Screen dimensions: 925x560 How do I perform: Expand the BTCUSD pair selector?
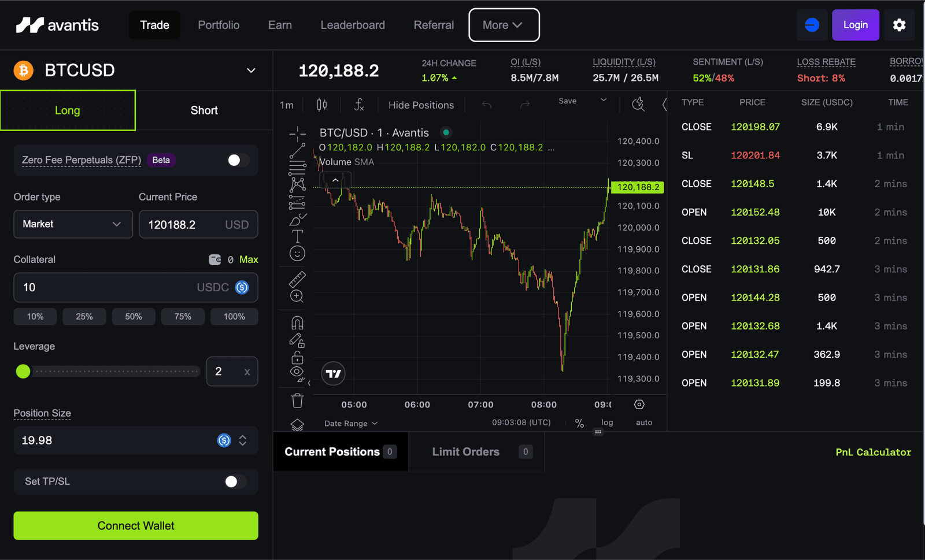click(x=251, y=70)
